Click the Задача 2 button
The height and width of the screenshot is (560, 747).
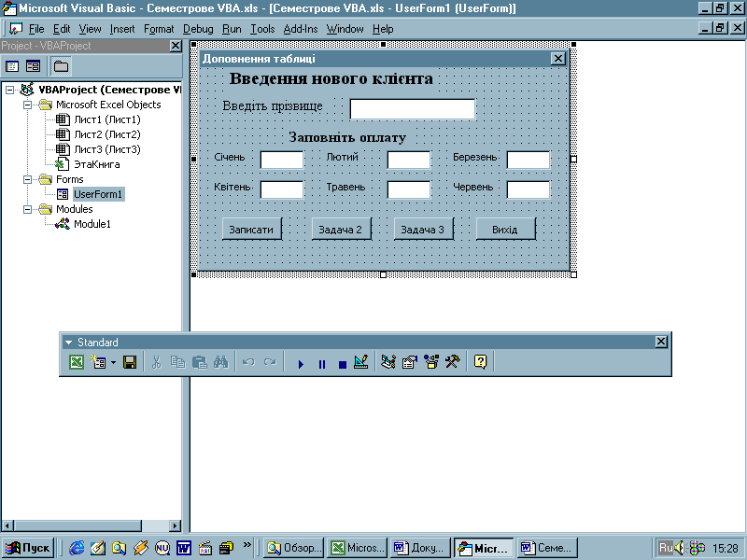341,229
